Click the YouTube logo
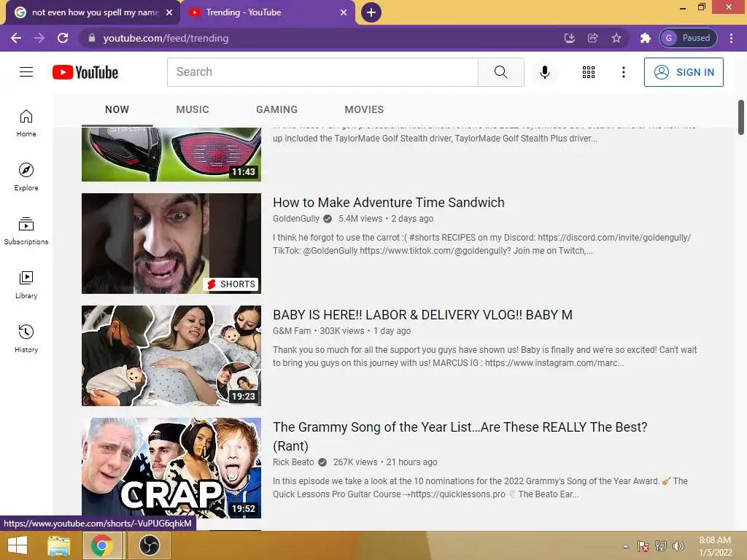 [x=85, y=72]
